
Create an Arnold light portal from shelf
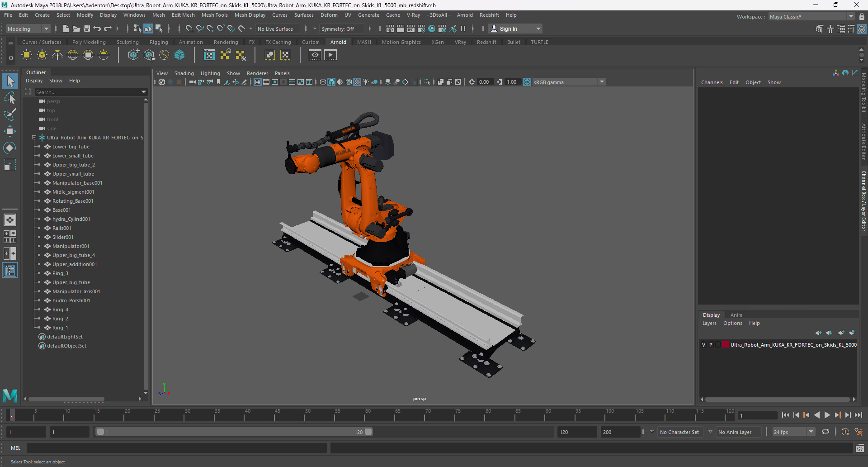click(x=88, y=55)
